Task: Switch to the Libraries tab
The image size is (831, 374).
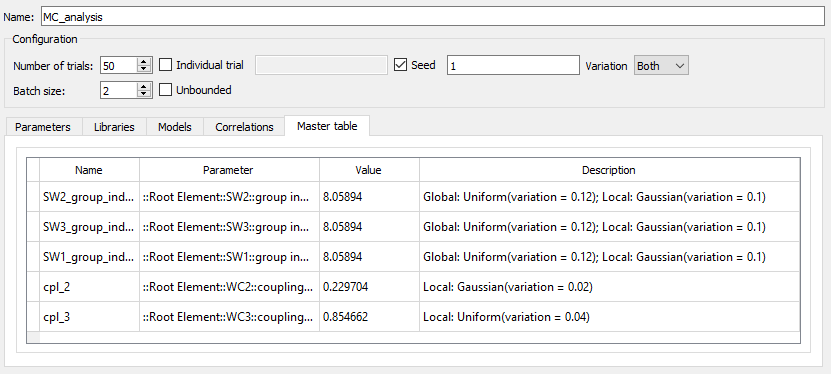Action: click(114, 127)
